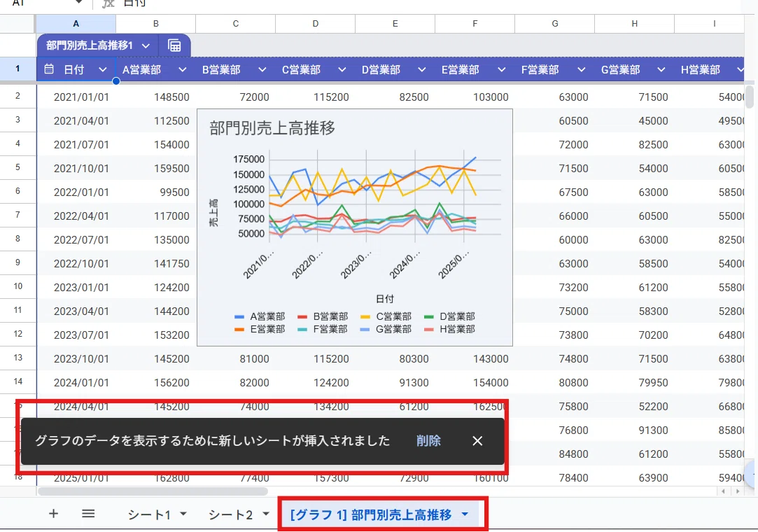Open the F営業部 column dropdown arrow

(581, 69)
